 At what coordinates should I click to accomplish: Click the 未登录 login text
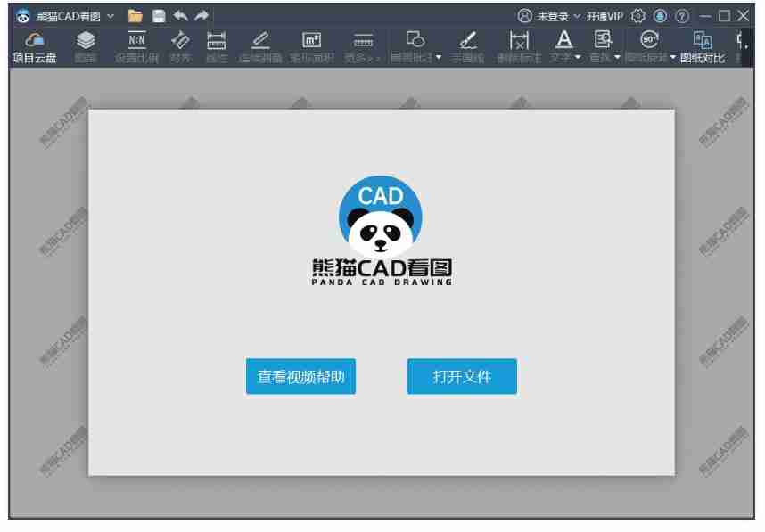tap(553, 16)
